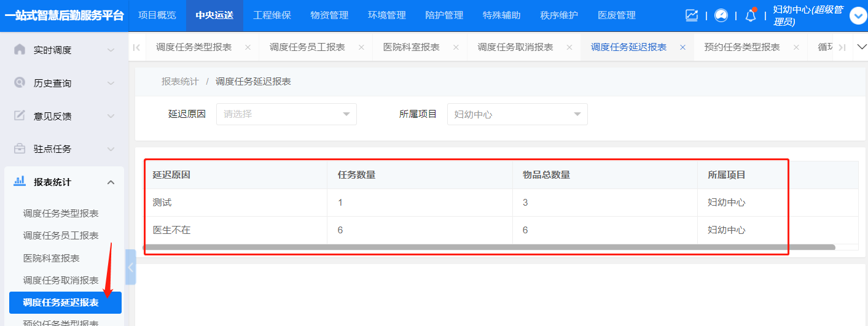Switch to the 医院科室报表 tab
Screen dimensions: 868x326
pyautogui.click(x=411, y=47)
